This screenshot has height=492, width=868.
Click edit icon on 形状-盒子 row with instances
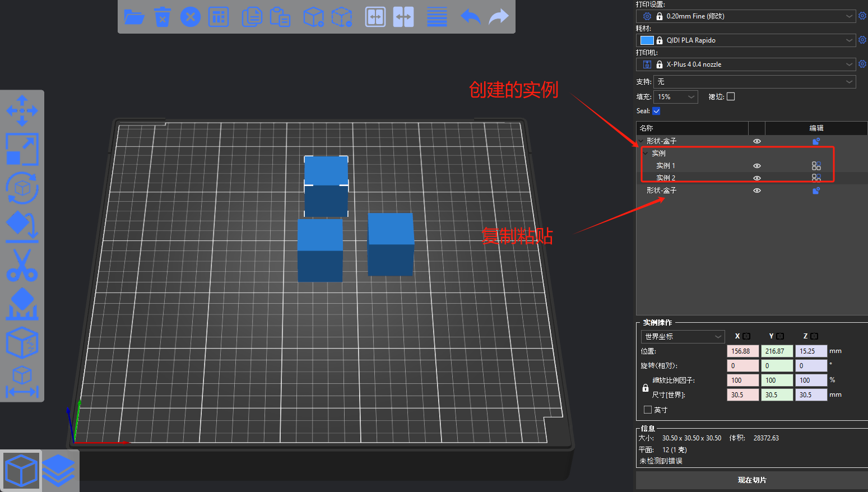[816, 141]
